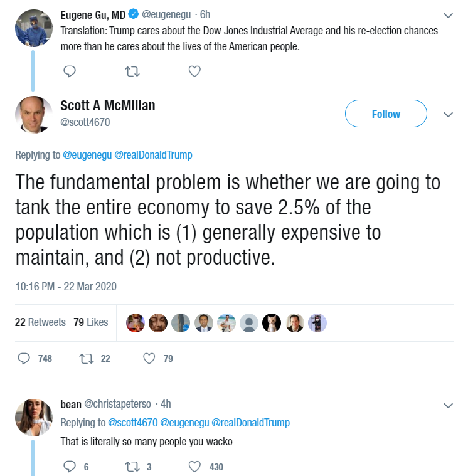Viewport: 468px width, 476px height.
Task: Open the @realDonaldTrump mention in the main tweet
Action: click(153, 155)
